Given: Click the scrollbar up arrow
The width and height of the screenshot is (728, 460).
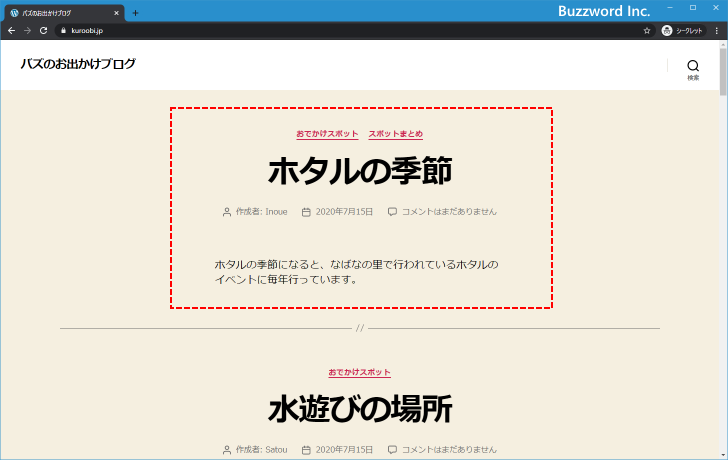Looking at the screenshot, I should pyautogui.click(x=723, y=44).
